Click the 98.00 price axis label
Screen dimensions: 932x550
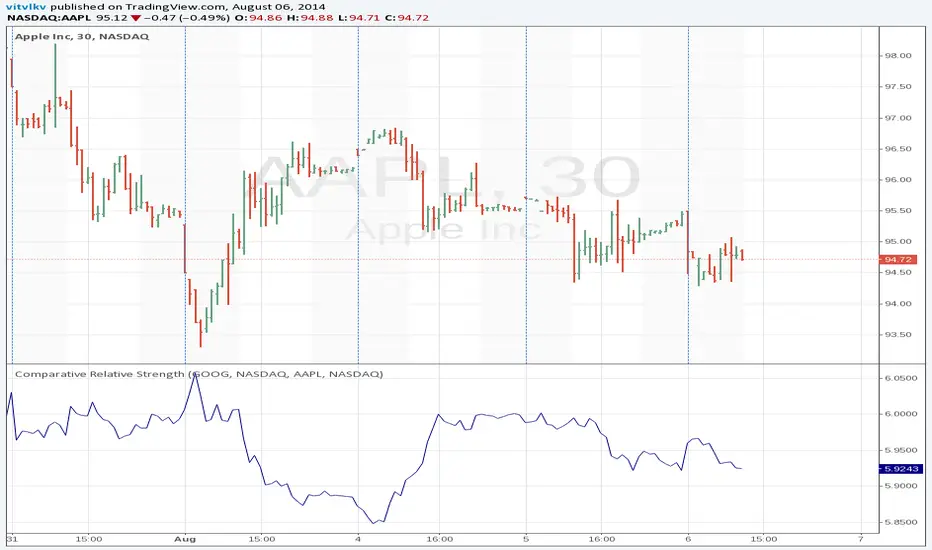click(x=898, y=56)
